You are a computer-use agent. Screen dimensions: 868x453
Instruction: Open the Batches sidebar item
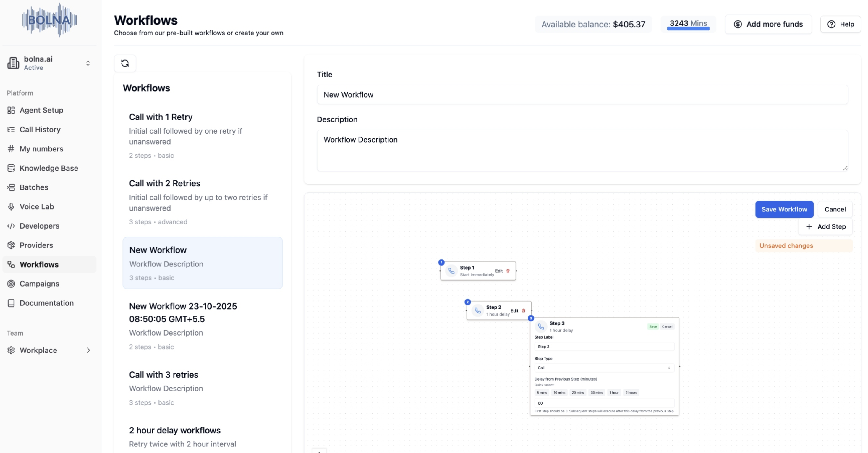pyautogui.click(x=34, y=187)
